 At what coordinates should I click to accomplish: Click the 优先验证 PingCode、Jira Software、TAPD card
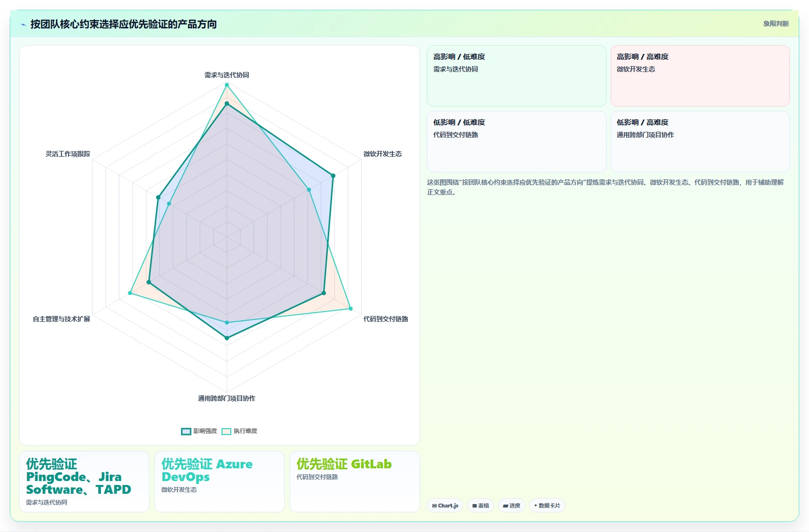(84, 482)
